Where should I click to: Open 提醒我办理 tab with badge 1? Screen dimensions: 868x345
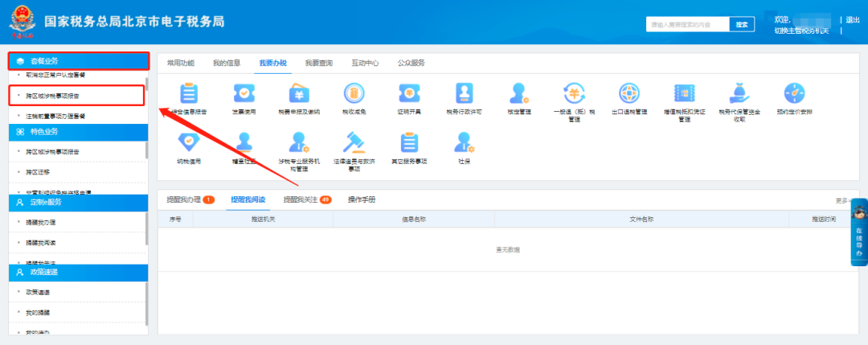click(x=190, y=199)
